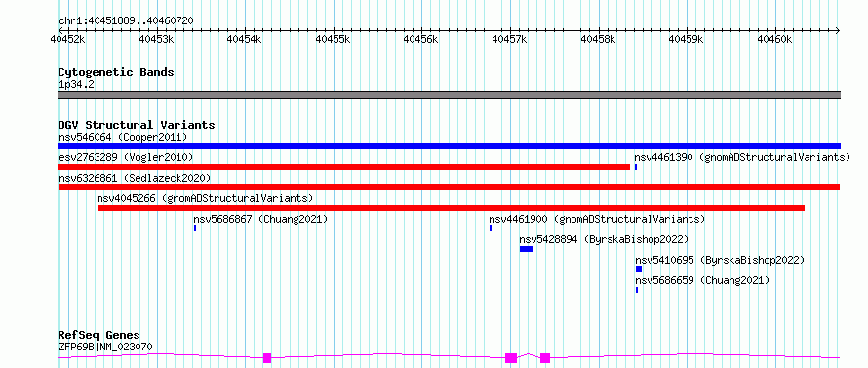The width and height of the screenshot is (868, 368).
Task: Click the nsv5428894 ByrskaBishop2022 blue block
Action: pos(527,249)
